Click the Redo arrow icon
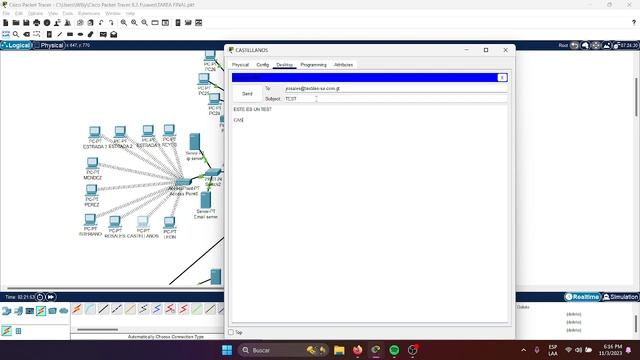This screenshot has height=360, width=640. click(111, 23)
